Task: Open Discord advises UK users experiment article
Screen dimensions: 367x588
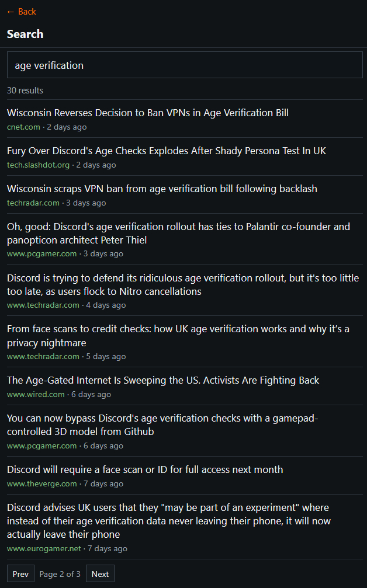Action: pos(169,520)
